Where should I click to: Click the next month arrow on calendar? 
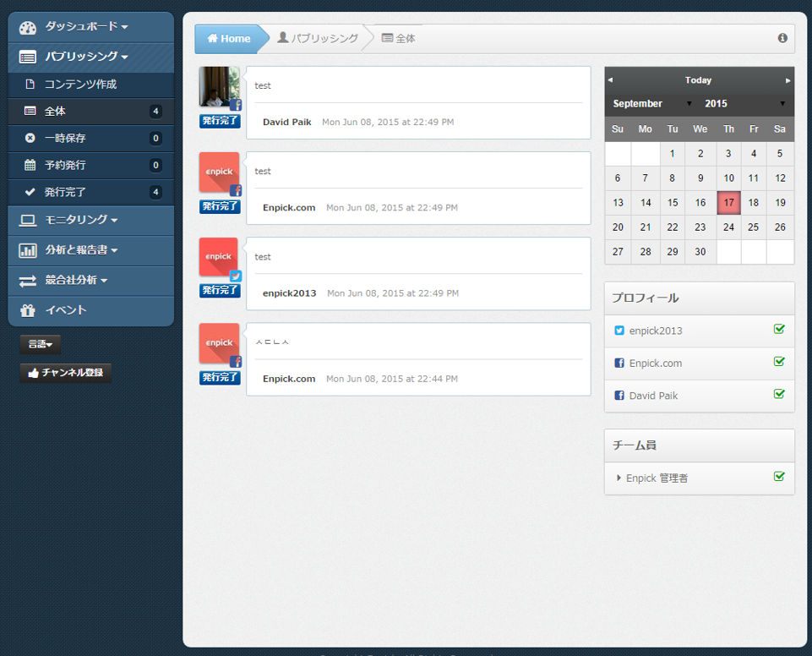coord(788,80)
